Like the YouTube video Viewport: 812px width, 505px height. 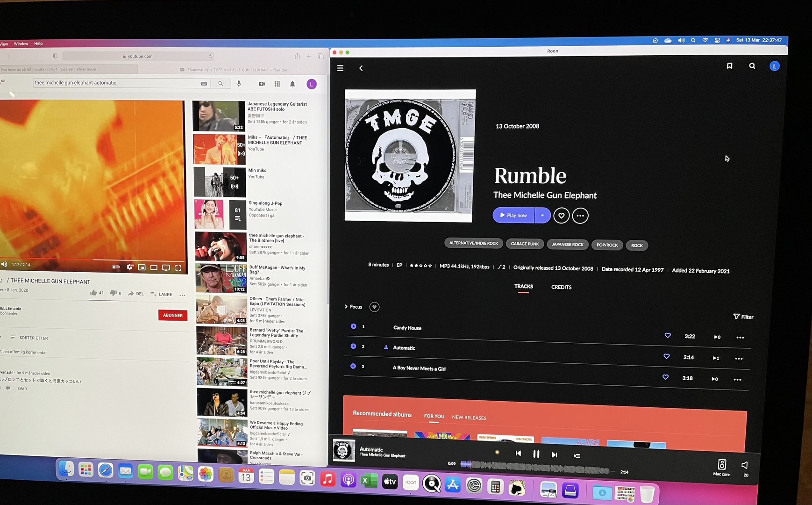coord(97,293)
